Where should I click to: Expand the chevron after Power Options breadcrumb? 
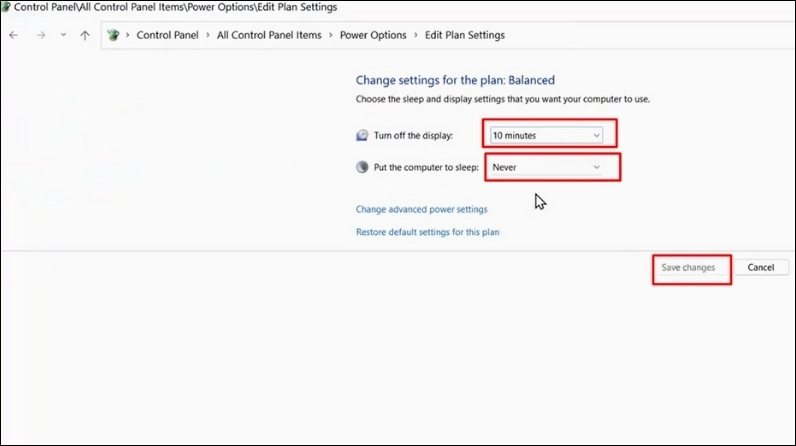pyautogui.click(x=416, y=35)
